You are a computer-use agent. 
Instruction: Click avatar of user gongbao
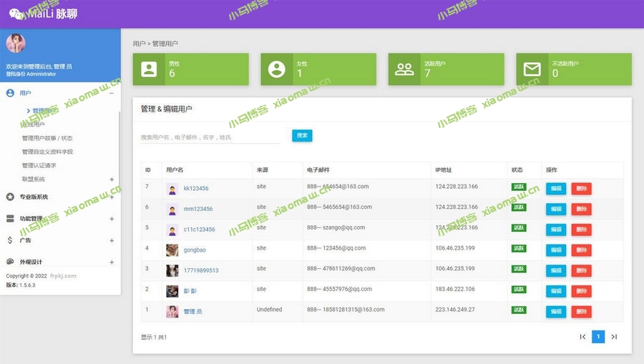[x=172, y=250]
